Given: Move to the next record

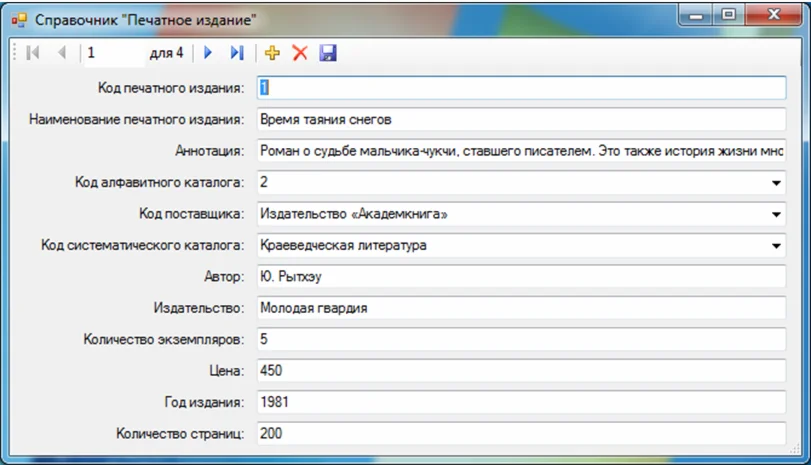Looking at the screenshot, I should tap(209, 53).
